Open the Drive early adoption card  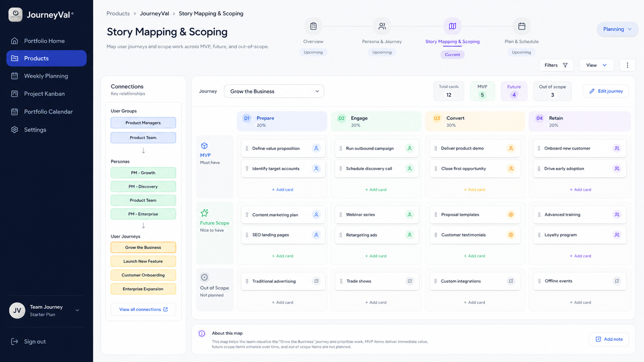580,168
